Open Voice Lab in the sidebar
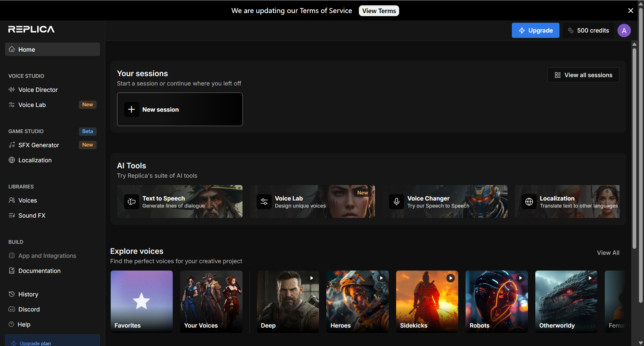 [52, 105]
